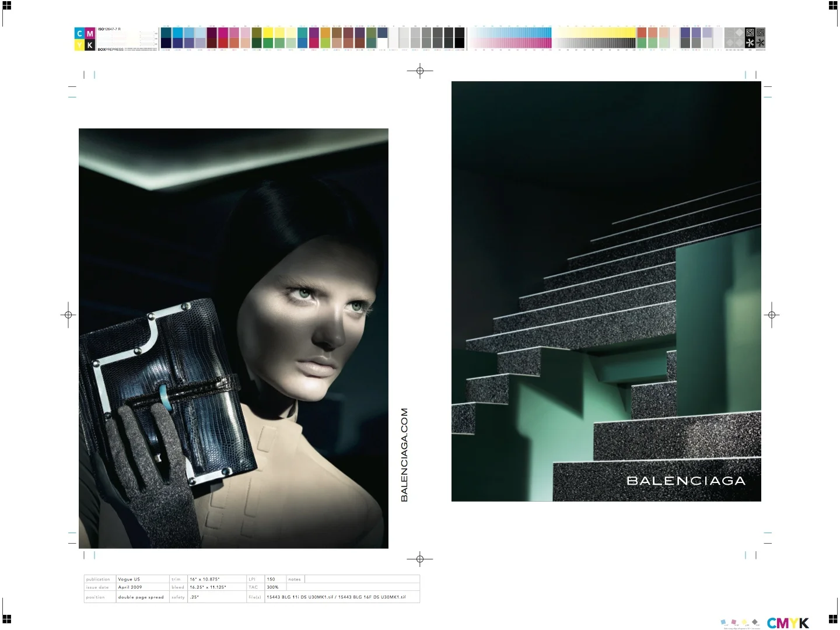Click the staircase photo on the right page
This screenshot has height=630, width=840.
(x=606, y=291)
